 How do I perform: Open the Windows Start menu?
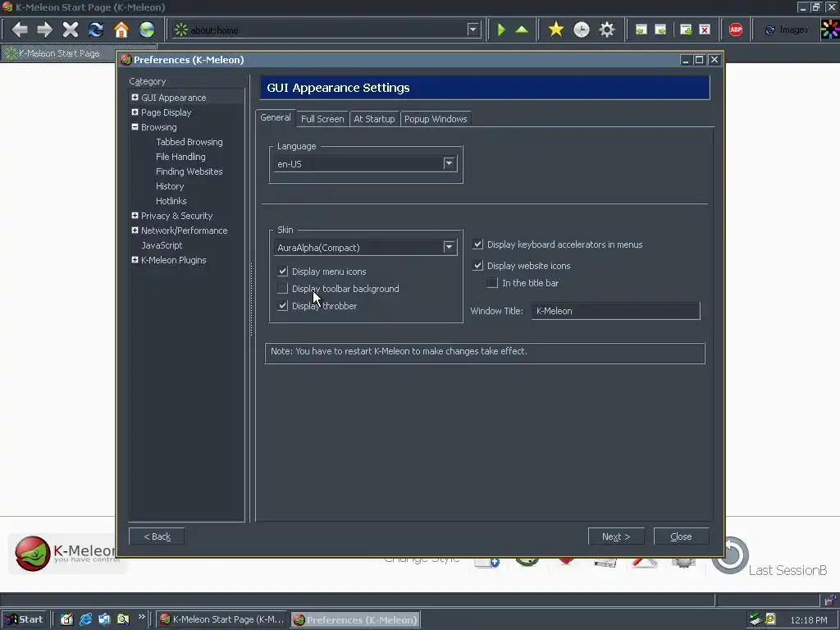(x=24, y=619)
